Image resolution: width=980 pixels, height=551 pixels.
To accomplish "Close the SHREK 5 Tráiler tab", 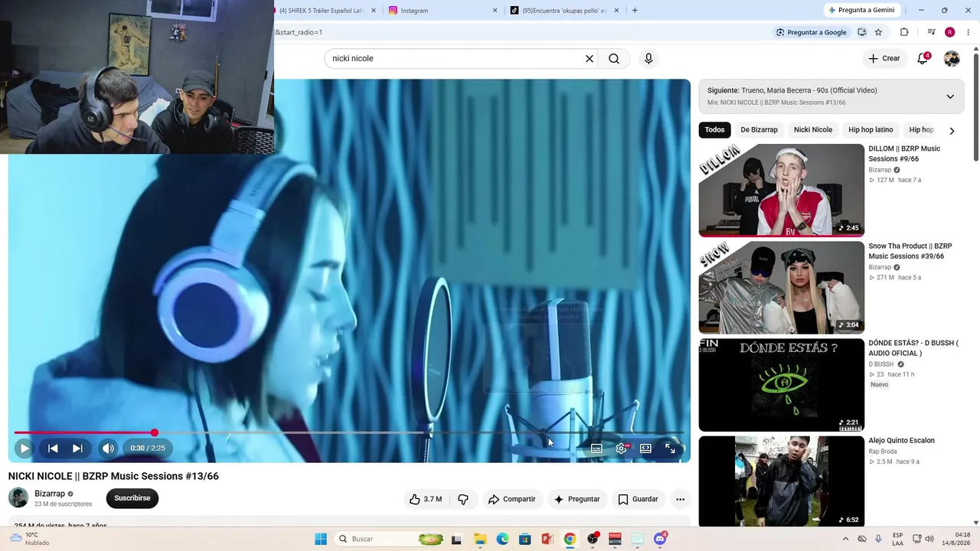I will tap(374, 11).
